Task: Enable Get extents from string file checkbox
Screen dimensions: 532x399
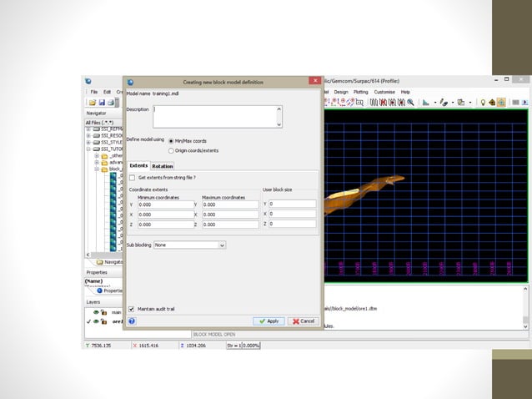Action: pyautogui.click(x=132, y=178)
